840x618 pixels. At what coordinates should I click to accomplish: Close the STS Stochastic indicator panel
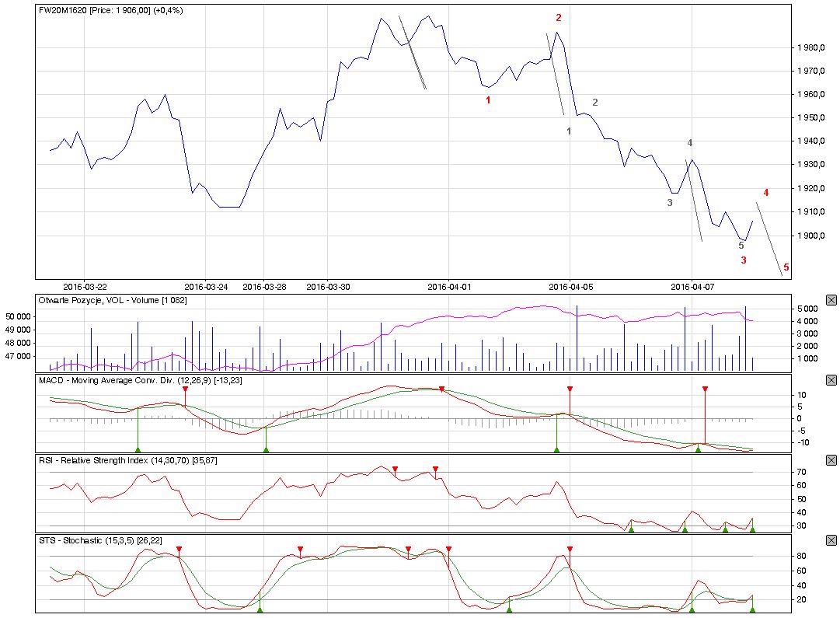tap(831, 540)
